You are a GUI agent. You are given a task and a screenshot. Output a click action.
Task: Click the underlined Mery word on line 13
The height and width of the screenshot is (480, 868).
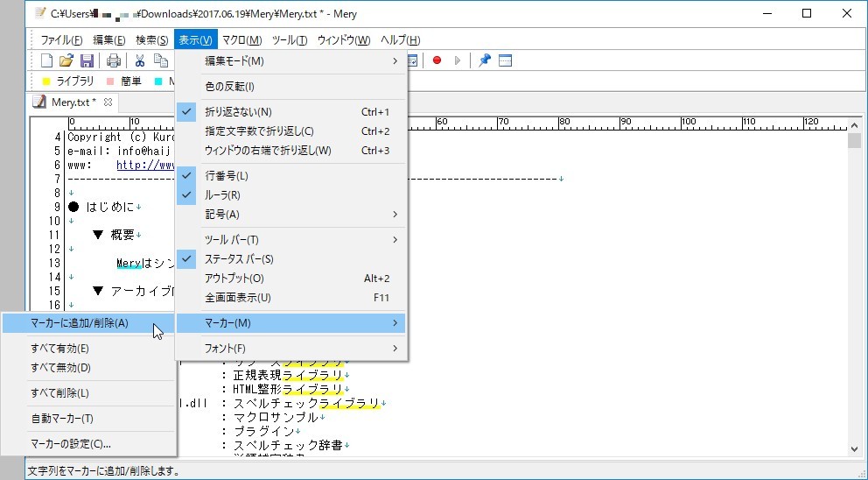click(x=129, y=263)
